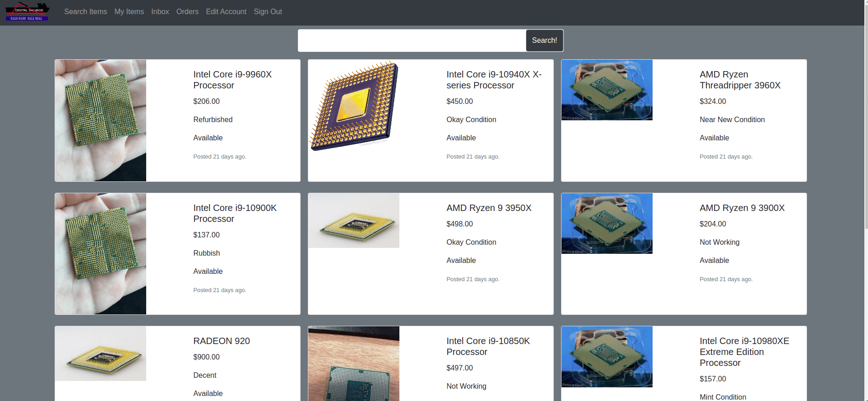This screenshot has width=868, height=401.
Task: Click Posted 21 days ago on Ryzen 9 3950X card
Action: coord(473,279)
